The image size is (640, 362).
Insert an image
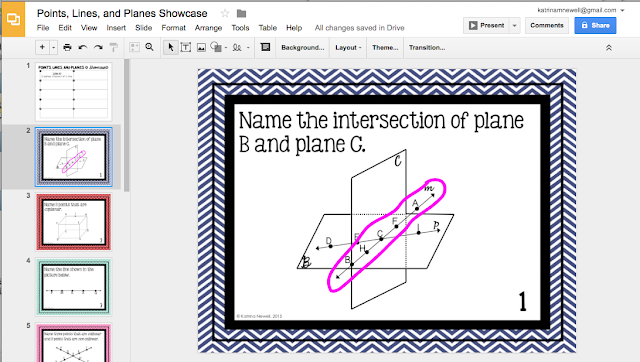coord(201,47)
